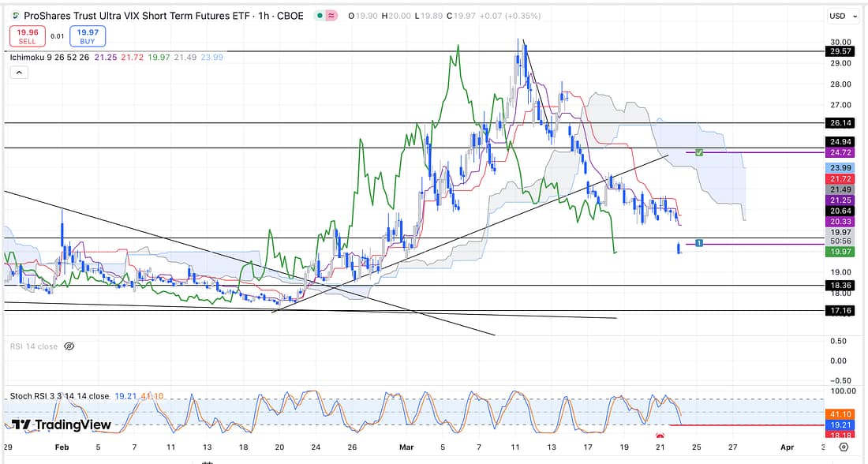The height and width of the screenshot is (464, 868).
Task: Click the ProShares symbol logo icon
Action: click(x=15, y=16)
